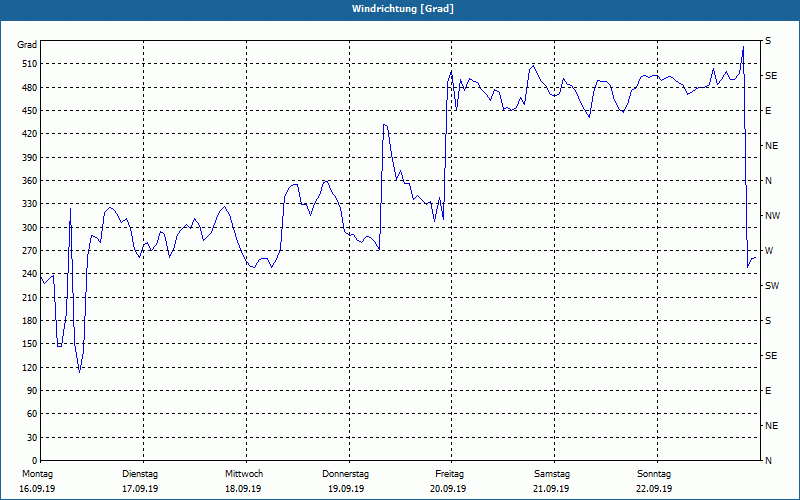Click the 120 left axis label
This screenshot has width=800, height=500.
29,367
